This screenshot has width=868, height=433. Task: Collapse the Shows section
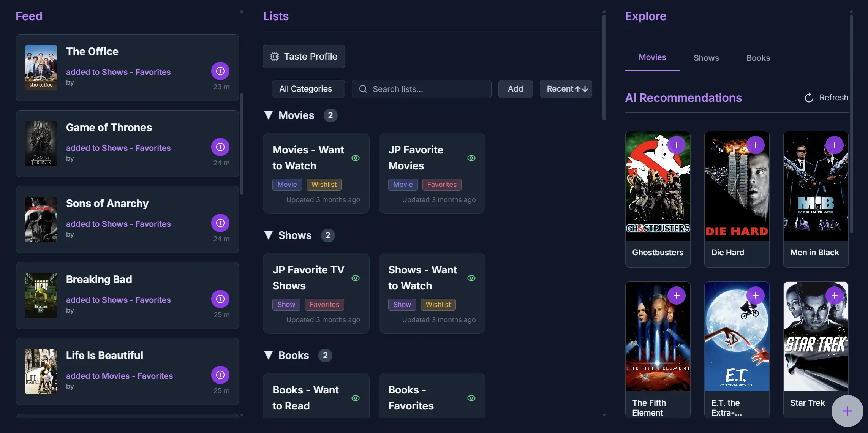[x=269, y=235]
